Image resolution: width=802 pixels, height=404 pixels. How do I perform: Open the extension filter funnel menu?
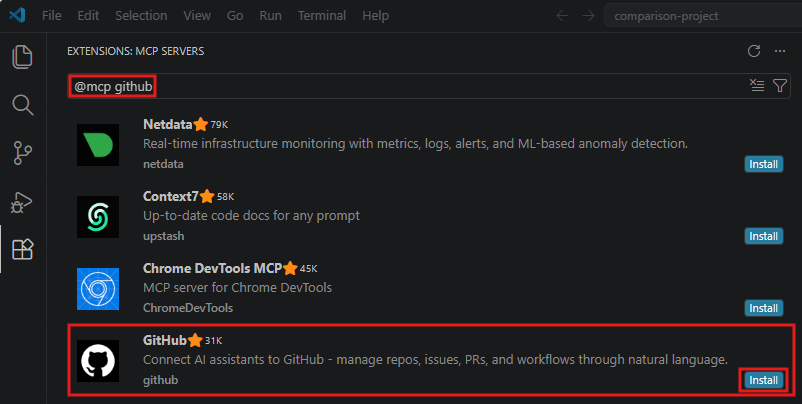point(779,85)
